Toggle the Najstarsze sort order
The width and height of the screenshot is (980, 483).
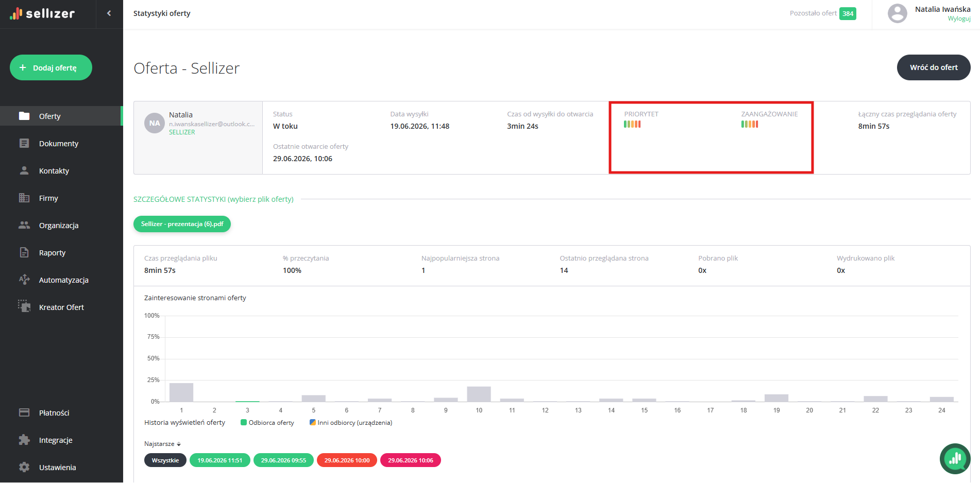(162, 444)
